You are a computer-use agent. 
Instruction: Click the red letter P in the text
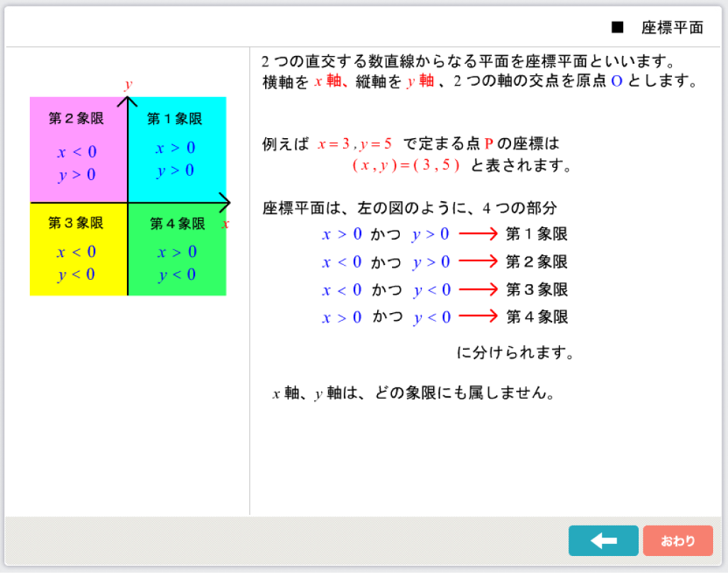coord(489,144)
